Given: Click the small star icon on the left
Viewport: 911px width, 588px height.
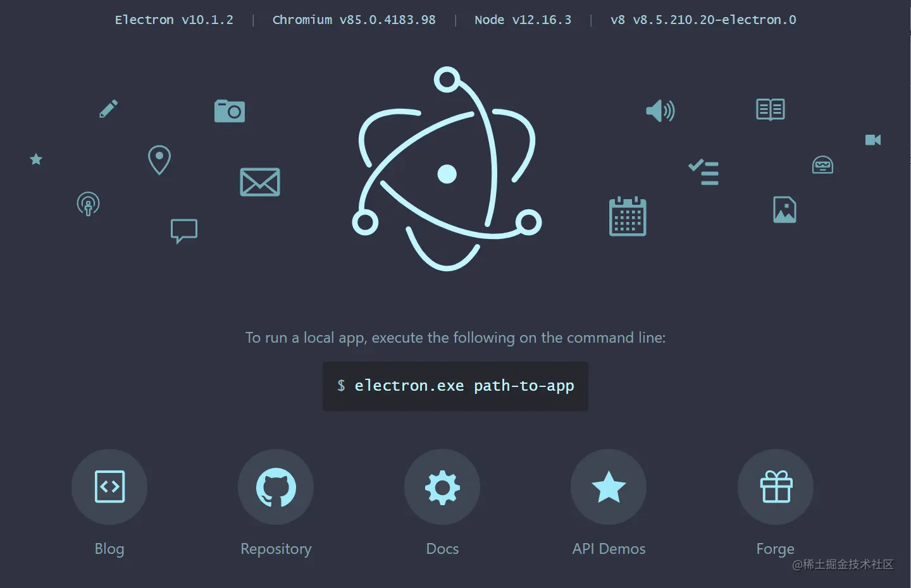Looking at the screenshot, I should pos(36,159).
